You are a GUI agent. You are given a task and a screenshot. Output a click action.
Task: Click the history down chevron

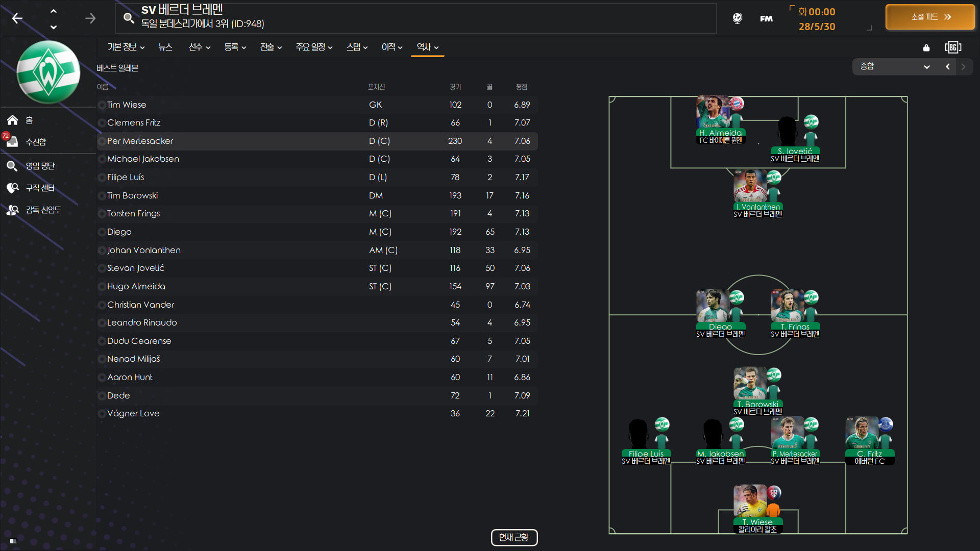[x=54, y=27]
